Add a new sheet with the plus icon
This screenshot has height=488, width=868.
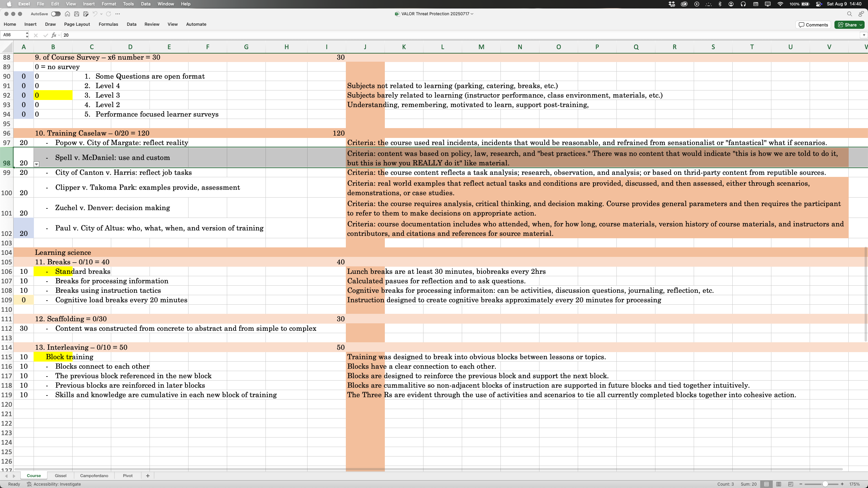(147, 476)
